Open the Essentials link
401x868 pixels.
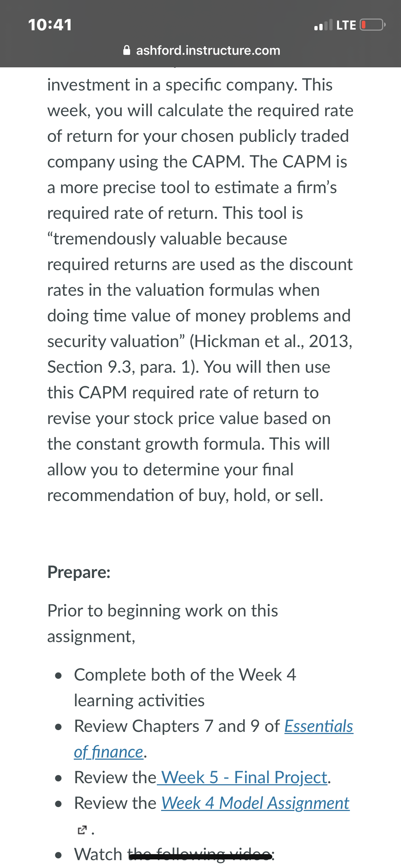(x=319, y=726)
